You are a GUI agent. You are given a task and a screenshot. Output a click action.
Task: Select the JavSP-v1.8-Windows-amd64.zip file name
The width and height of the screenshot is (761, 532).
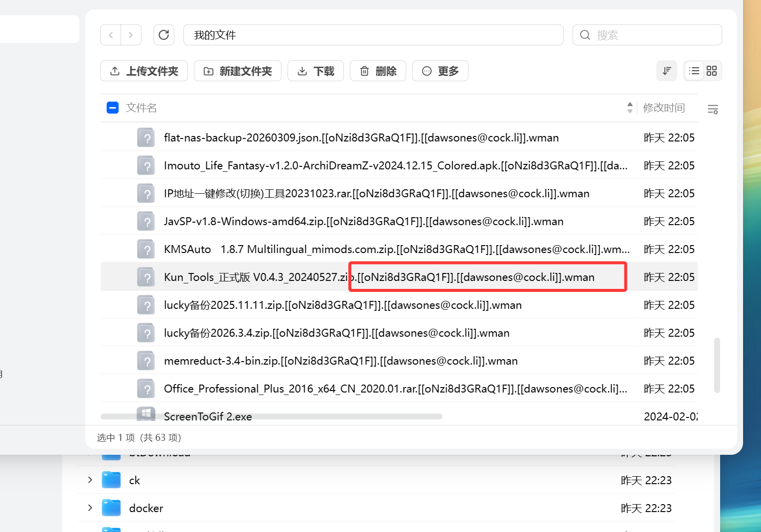tap(364, 221)
